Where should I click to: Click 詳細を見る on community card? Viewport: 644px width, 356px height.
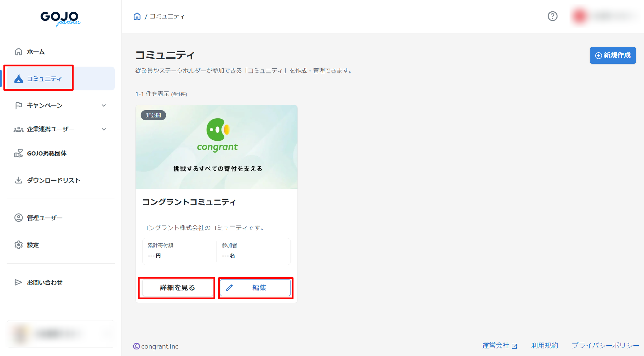click(x=177, y=288)
